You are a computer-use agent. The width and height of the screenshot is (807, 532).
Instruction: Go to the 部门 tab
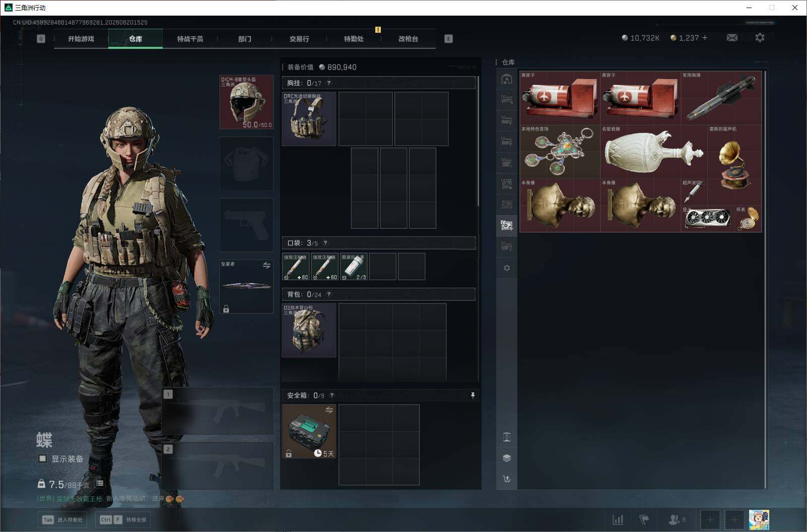pyautogui.click(x=245, y=39)
